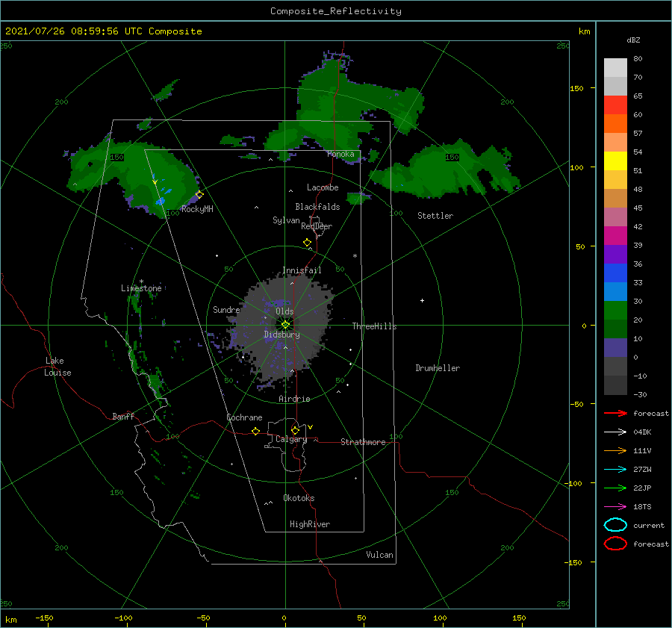
Task: Click the Banff town label
Action: (x=123, y=417)
